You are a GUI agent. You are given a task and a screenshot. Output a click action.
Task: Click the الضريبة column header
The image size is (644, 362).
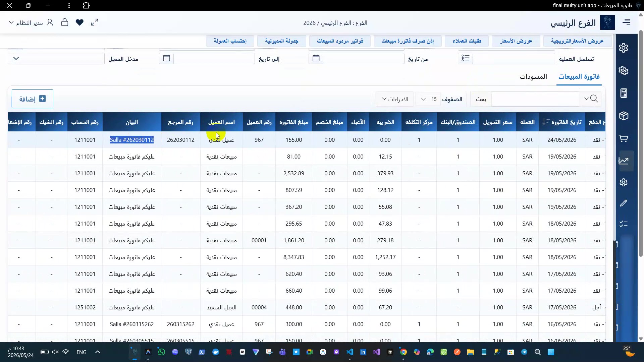385,122
